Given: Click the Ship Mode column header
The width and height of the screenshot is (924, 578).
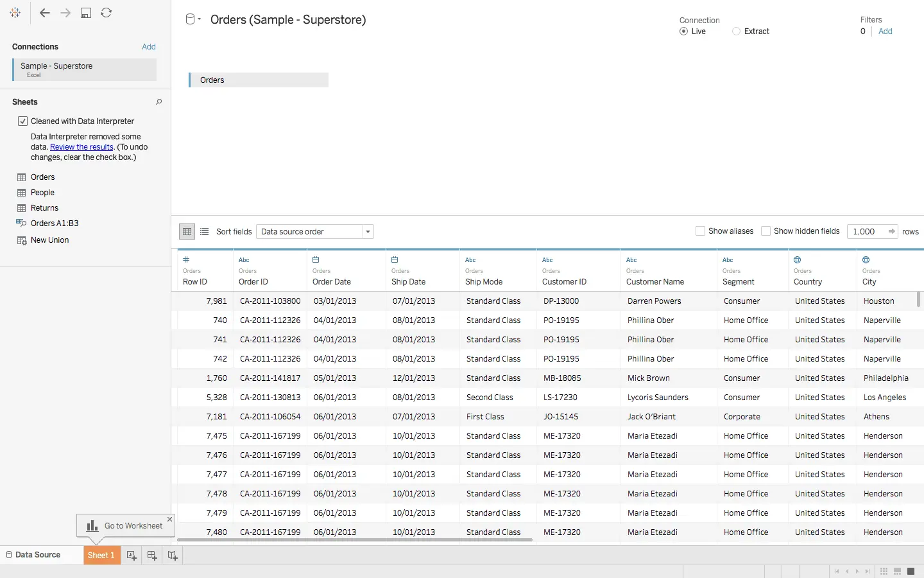Looking at the screenshot, I should (x=497, y=270).
